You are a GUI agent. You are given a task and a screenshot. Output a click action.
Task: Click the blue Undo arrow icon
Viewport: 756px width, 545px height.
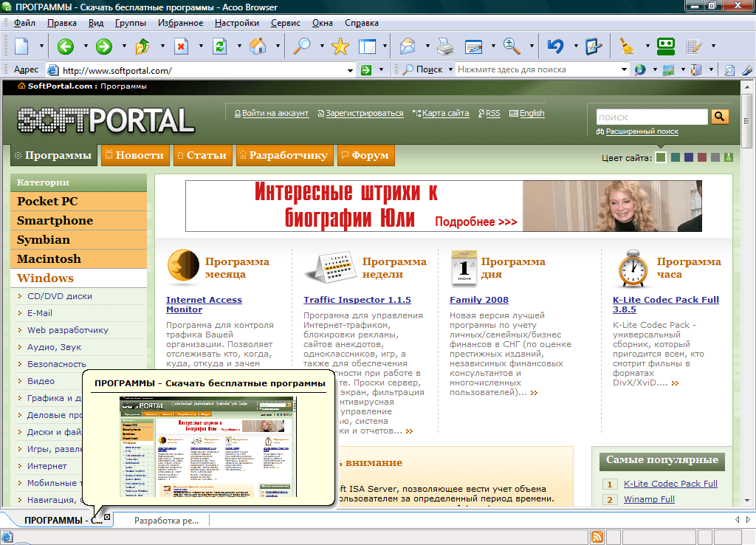[x=555, y=47]
